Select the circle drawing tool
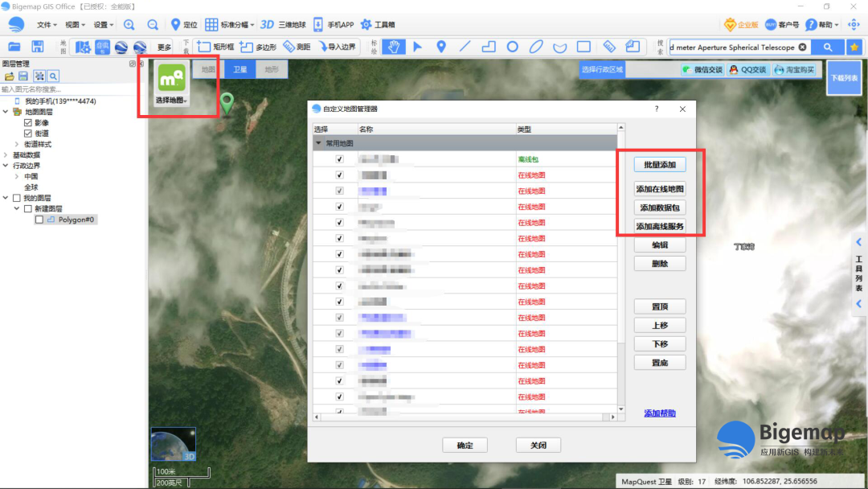868x489 pixels. tap(513, 47)
